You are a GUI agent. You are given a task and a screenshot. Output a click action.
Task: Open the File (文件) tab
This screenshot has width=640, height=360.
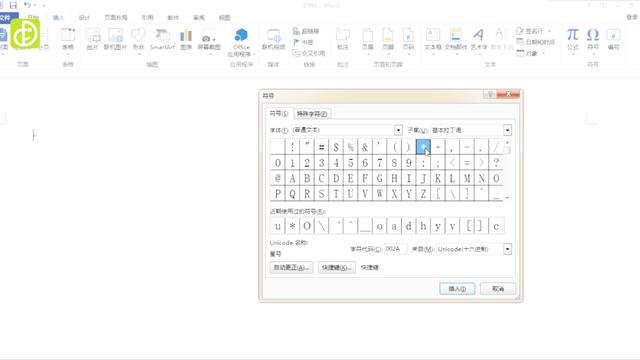tap(6, 18)
